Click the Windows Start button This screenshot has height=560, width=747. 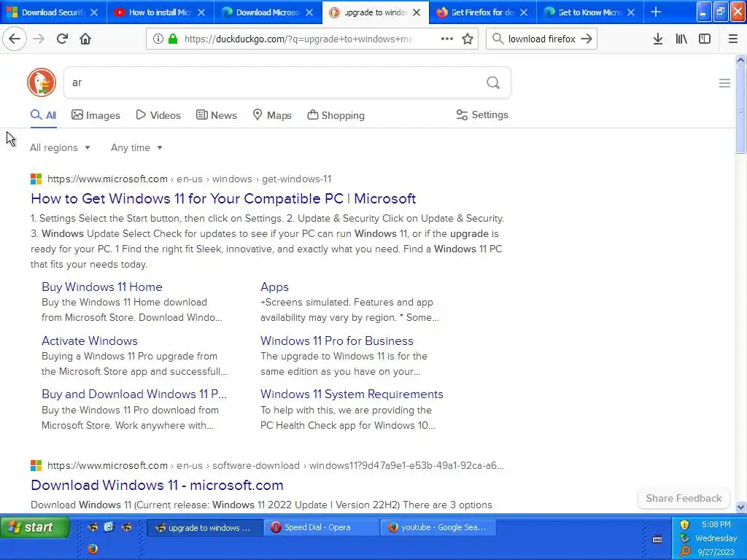(x=35, y=527)
